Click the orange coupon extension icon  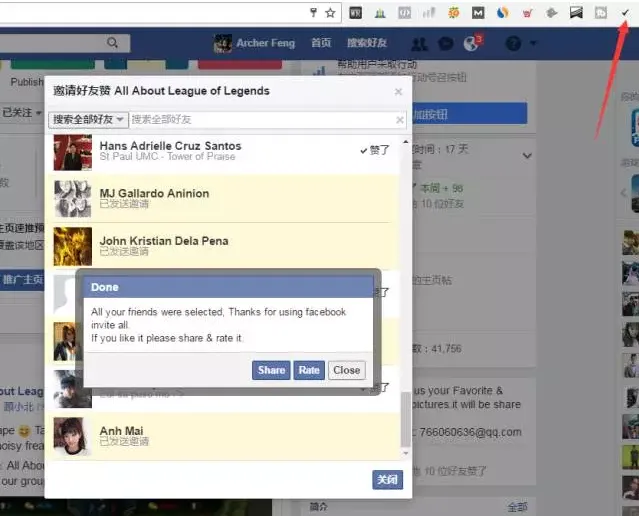pos(453,13)
